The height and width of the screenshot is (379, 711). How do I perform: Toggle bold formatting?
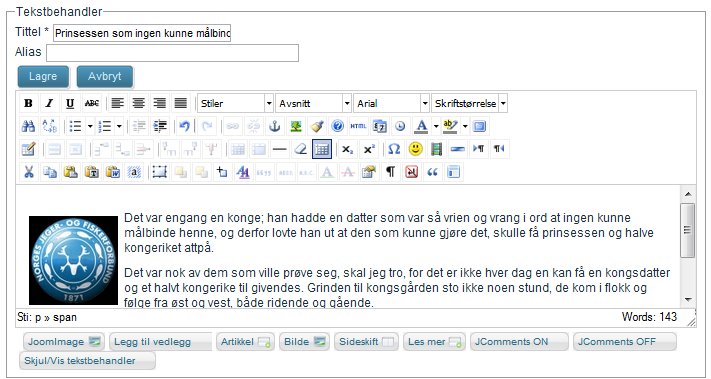[x=28, y=103]
